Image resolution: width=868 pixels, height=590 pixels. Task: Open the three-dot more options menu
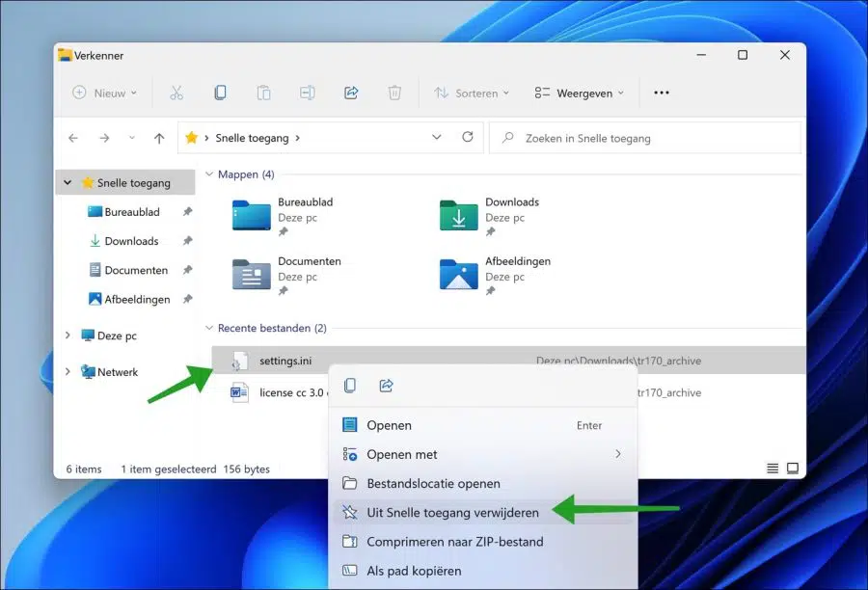[662, 93]
